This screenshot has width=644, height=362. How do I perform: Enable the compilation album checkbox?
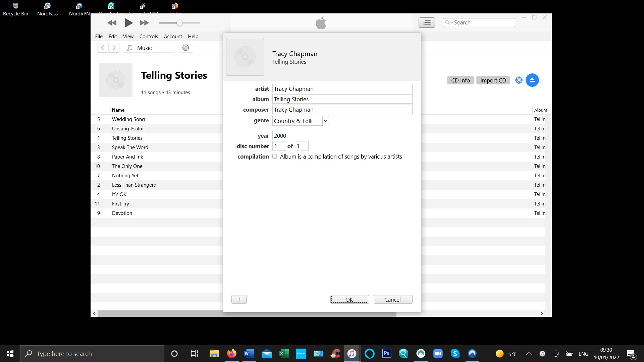(x=275, y=157)
